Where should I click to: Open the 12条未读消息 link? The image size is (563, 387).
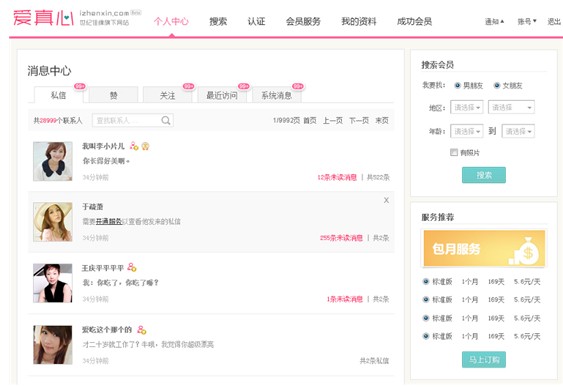337,177
